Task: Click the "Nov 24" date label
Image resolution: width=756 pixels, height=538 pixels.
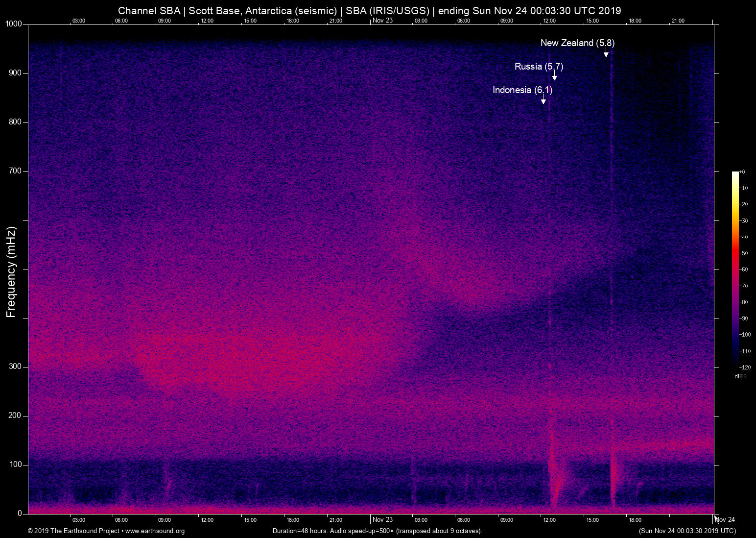Action: [x=725, y=520]
